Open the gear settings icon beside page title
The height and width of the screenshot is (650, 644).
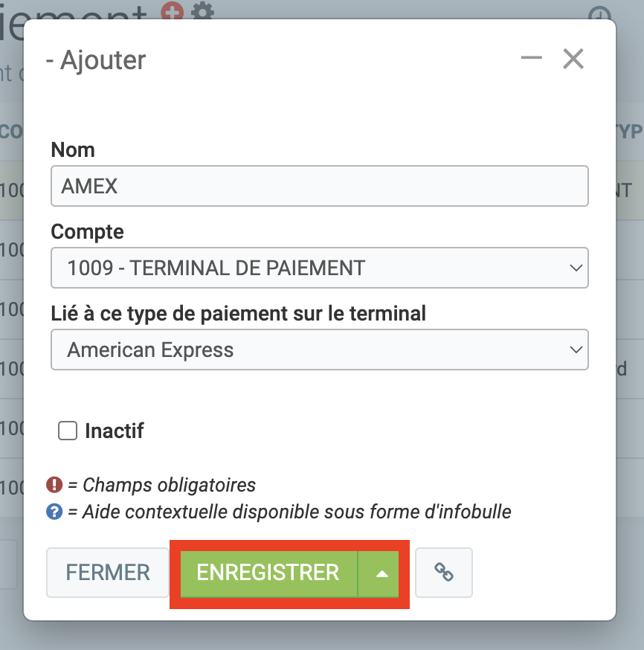click(202, 11)
